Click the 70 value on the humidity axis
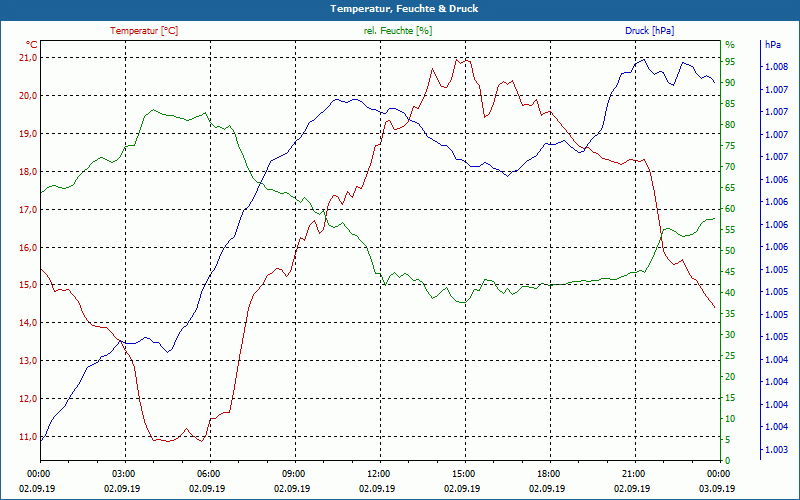The image size is (800, 500). 730,167
